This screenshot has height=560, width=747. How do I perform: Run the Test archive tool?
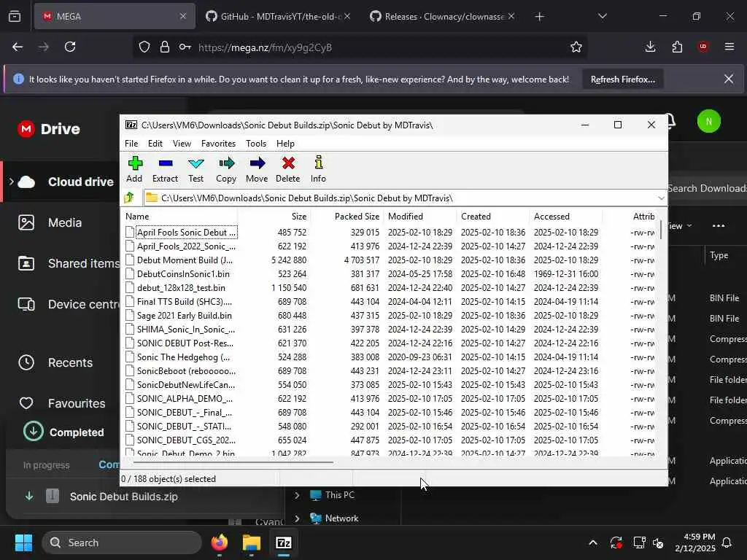(x=196, y=169)
